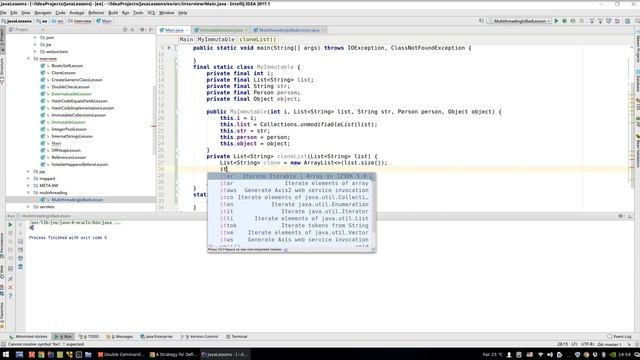
Task: Click the Debug bug icon in toolbar
Action: [564, 21]
